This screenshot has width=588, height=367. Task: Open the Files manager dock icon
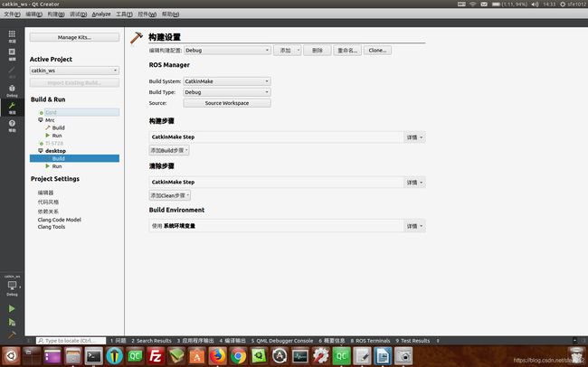coord(72,356)
